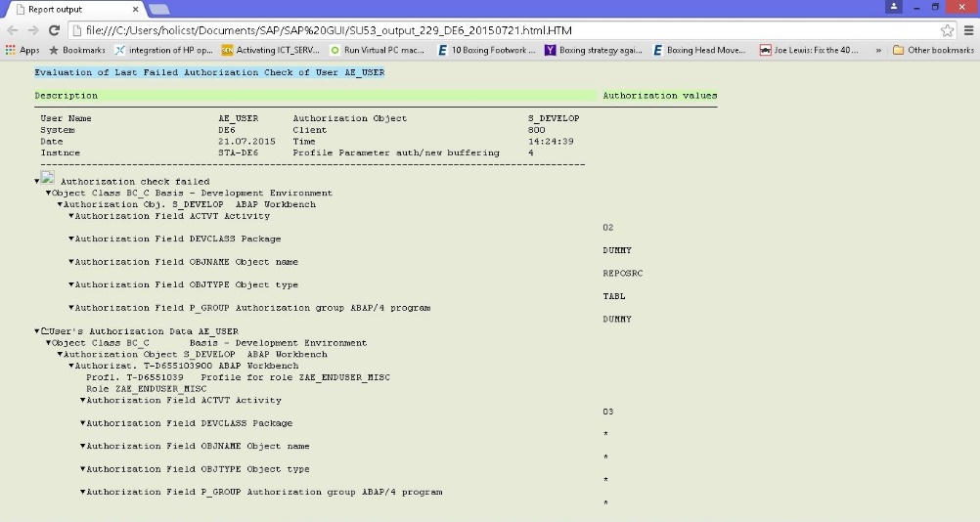Open the Run Virtual PC bookmark
The image size is (980, 522).
point(378,50)
